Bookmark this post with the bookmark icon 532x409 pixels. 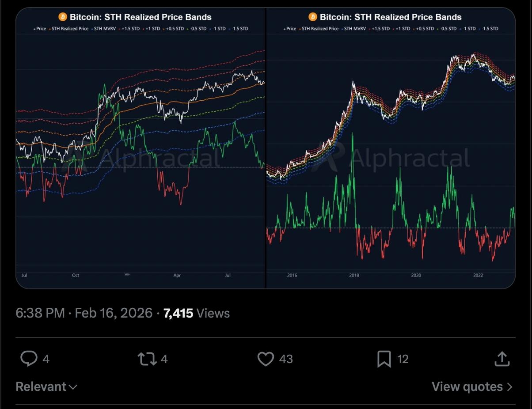(x=384, y=359)
